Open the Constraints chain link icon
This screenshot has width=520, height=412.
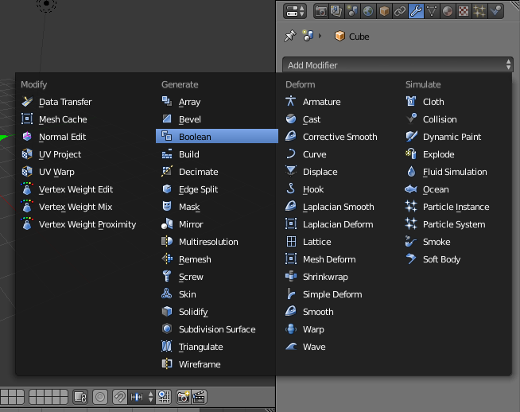[x=400, y=11]
